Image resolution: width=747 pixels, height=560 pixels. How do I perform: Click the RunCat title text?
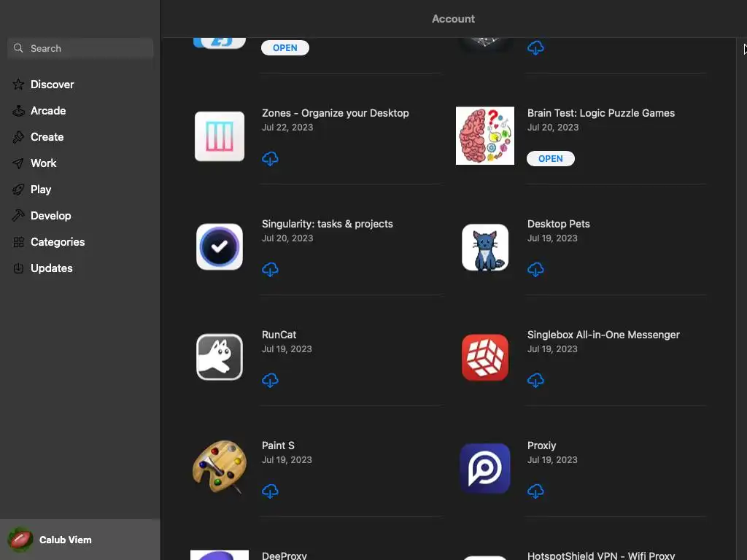click(x=279, y=335)
